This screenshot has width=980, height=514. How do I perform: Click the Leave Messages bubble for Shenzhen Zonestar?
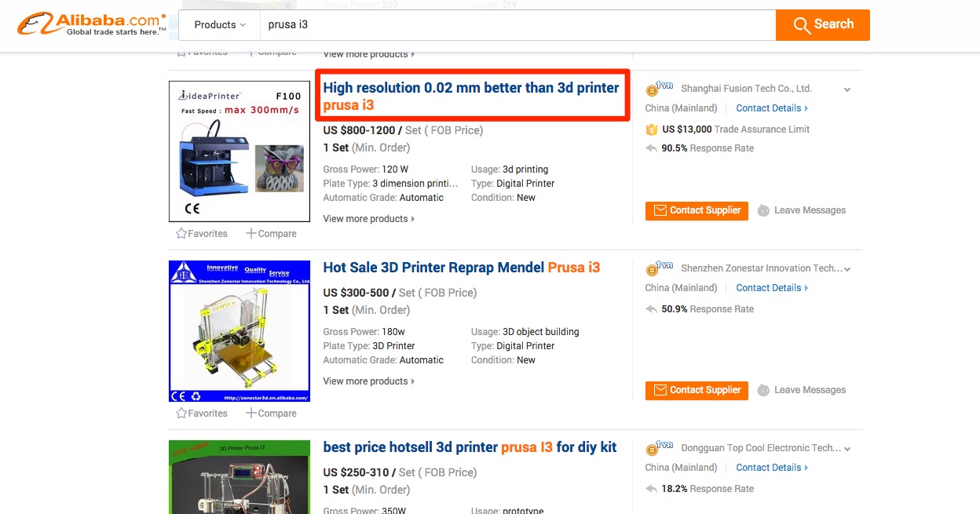point(763,390)
